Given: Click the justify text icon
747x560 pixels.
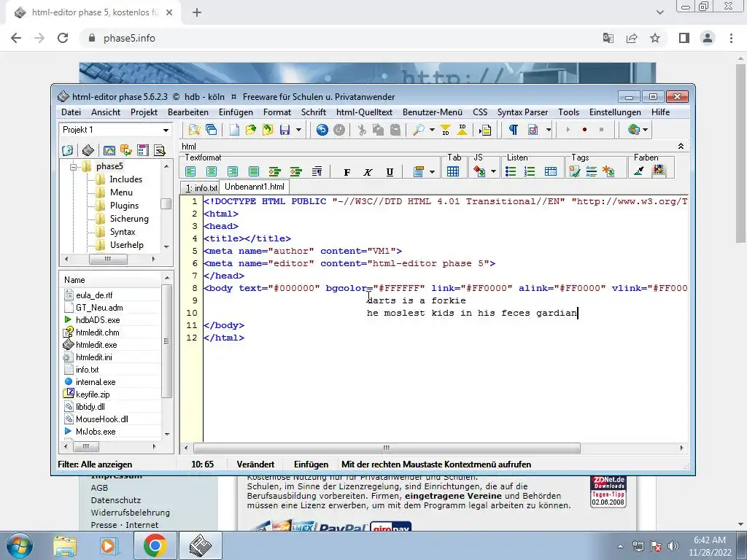Looking at the screenshot, I should pyautogui.click(x=253, y=171).
